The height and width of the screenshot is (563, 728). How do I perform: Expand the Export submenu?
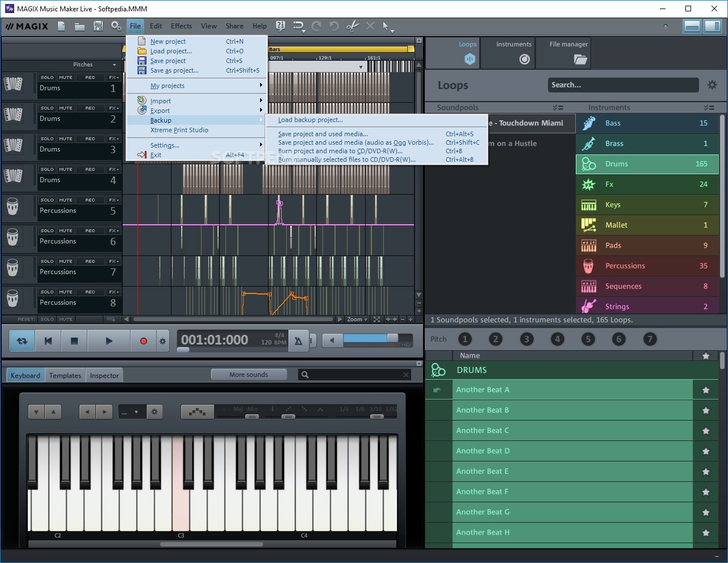[x=196, y=111]
